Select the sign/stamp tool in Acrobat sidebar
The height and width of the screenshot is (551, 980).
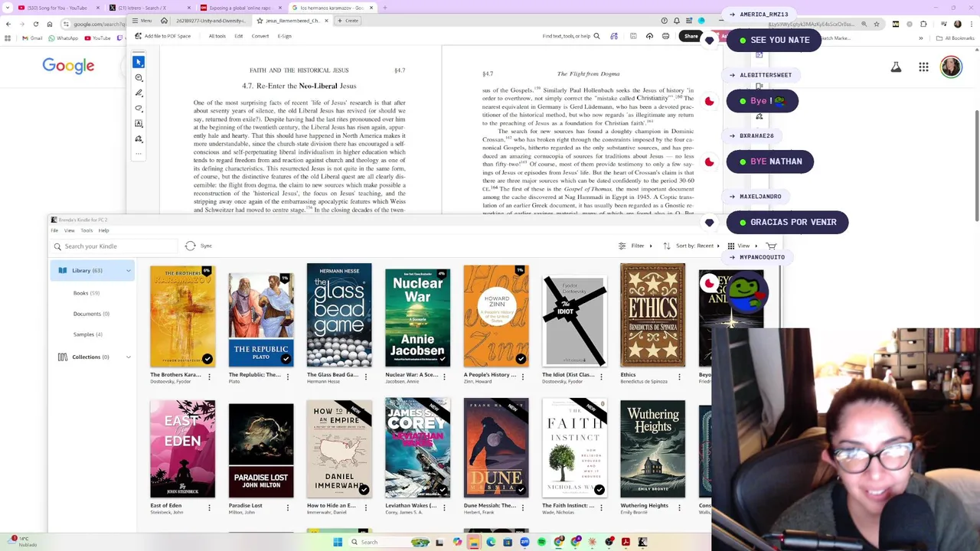(x=139, y=139)
